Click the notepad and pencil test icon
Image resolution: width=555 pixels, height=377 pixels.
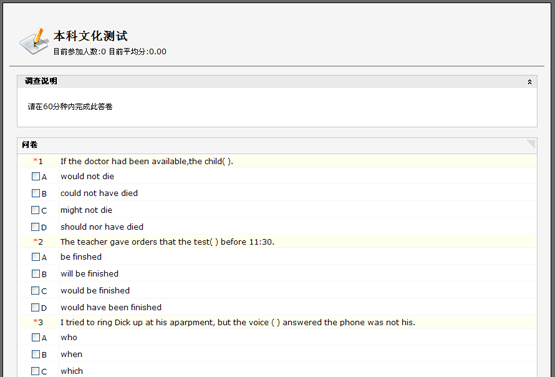(x=34, y=41)
